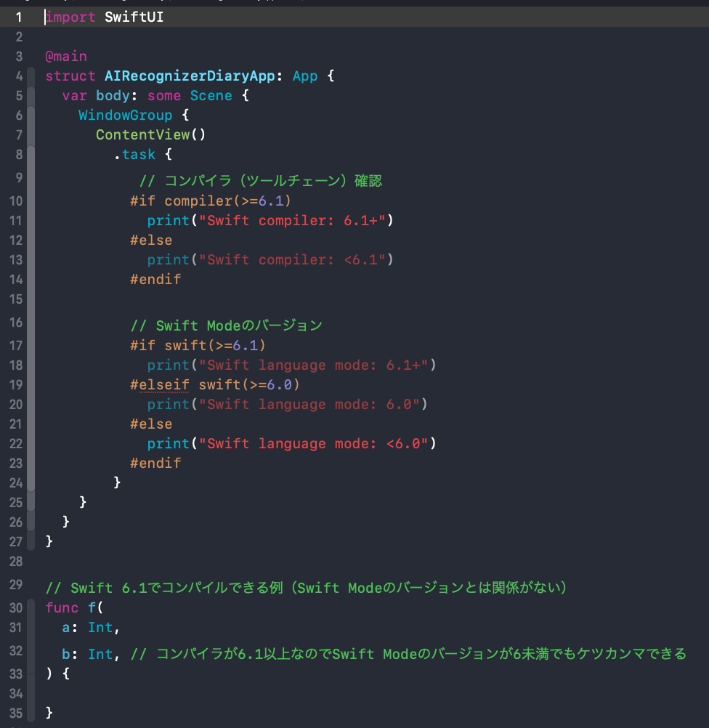Viewport: 709px width, 728px height.
Task: Click the 'App' protocol name on line 4
Action: 305,76
